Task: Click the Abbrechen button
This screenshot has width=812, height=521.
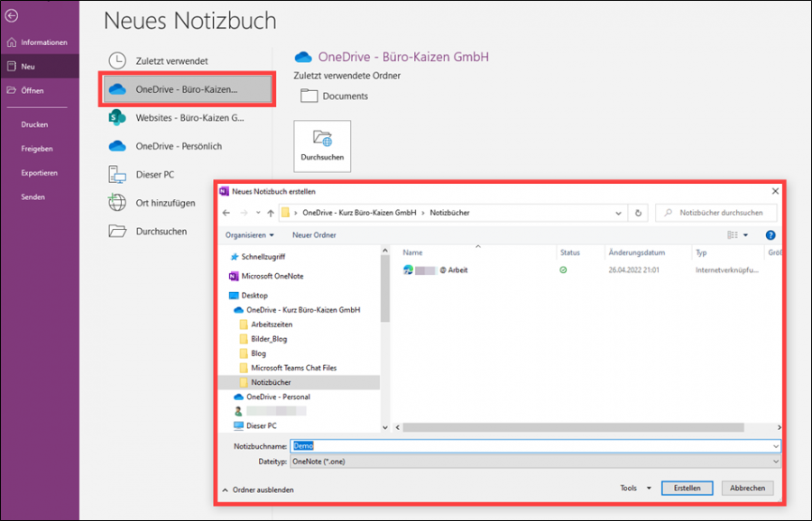Action: click(747, 488)
